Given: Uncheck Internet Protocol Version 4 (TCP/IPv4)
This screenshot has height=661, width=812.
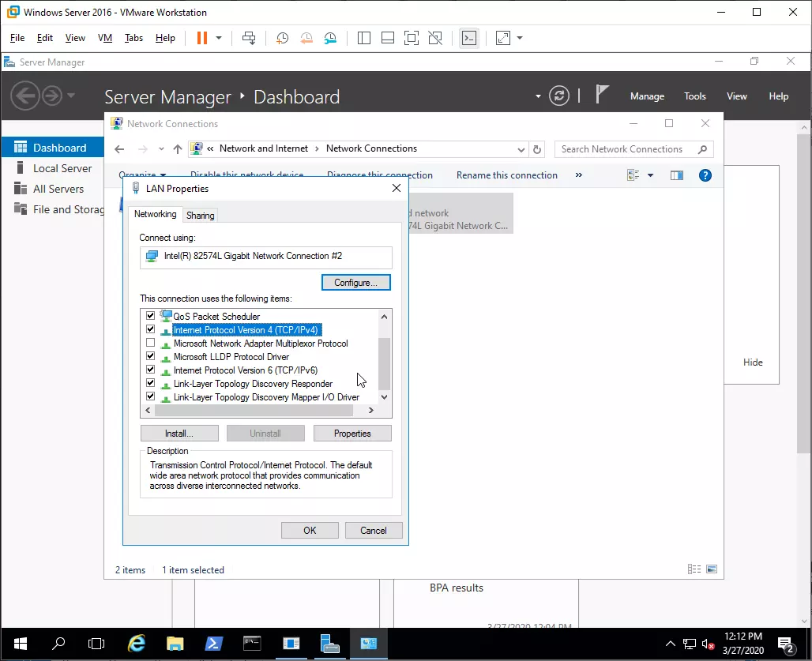Looking at the screenshot, I should pos(150,329).
